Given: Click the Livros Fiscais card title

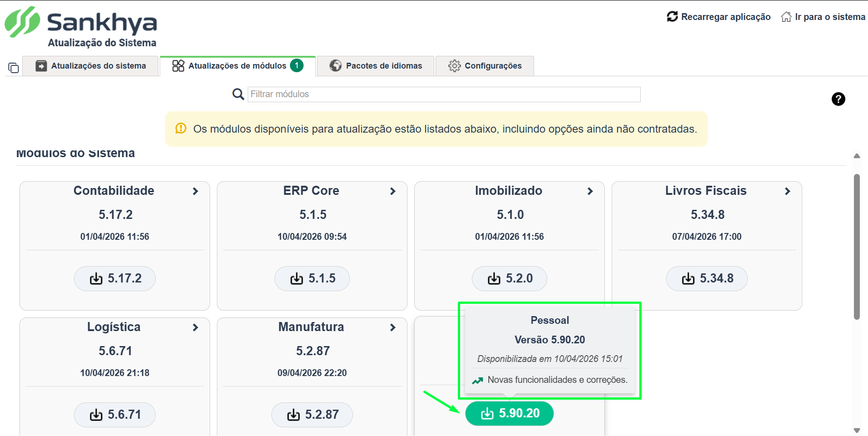Looking at the screenshot, I should click(706, 191).
